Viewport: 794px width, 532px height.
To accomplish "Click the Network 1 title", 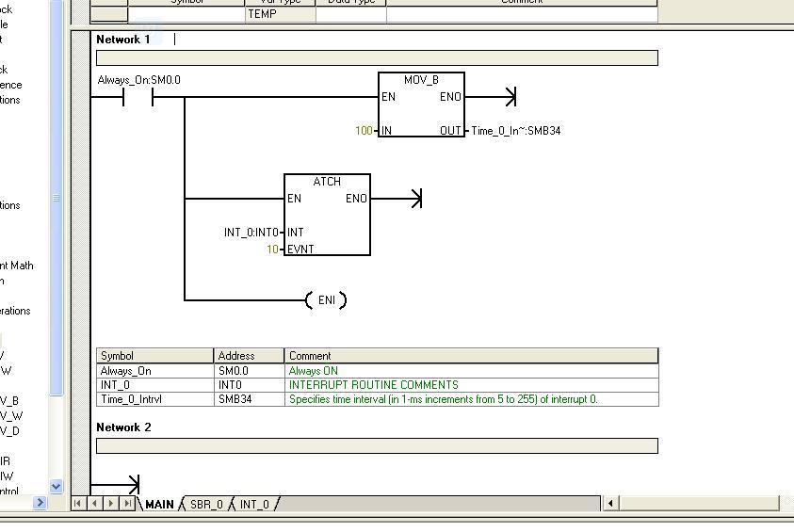I will (123, 40).
